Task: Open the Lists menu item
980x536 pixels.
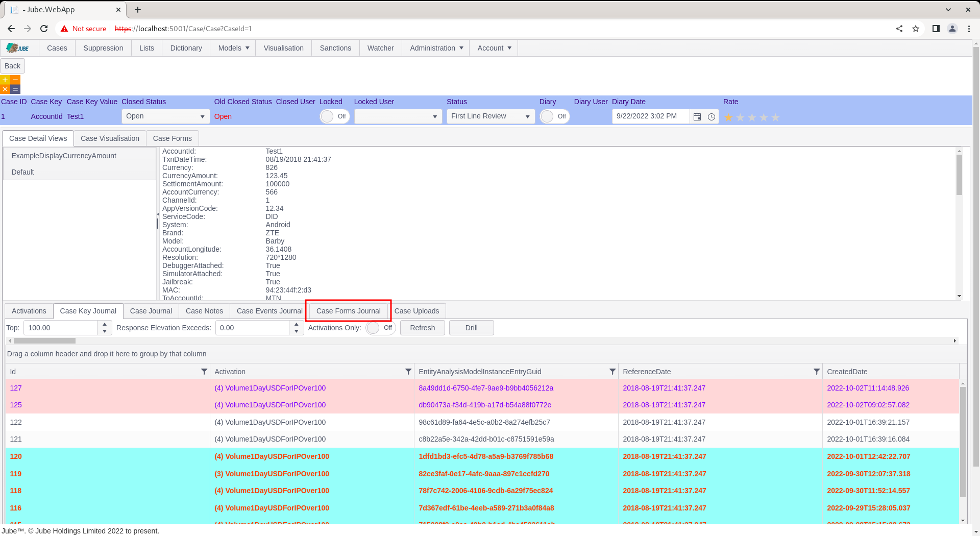Action: 146,48
